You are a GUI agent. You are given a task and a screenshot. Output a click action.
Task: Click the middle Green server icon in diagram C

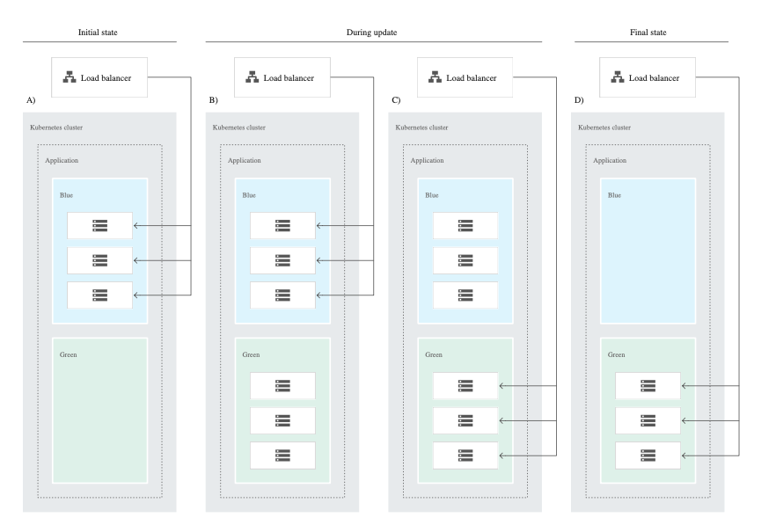465,420
